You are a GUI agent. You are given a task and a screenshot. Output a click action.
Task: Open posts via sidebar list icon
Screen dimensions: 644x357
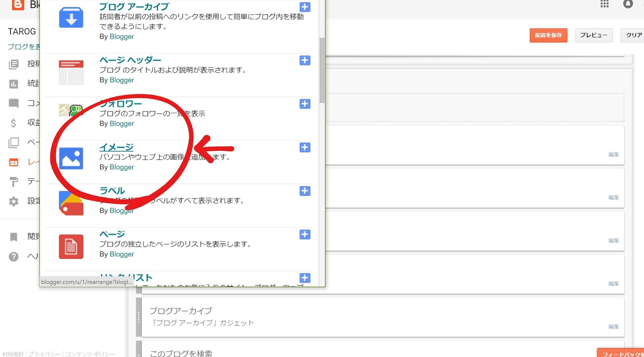pyautogui.click(x=14, y=64)
